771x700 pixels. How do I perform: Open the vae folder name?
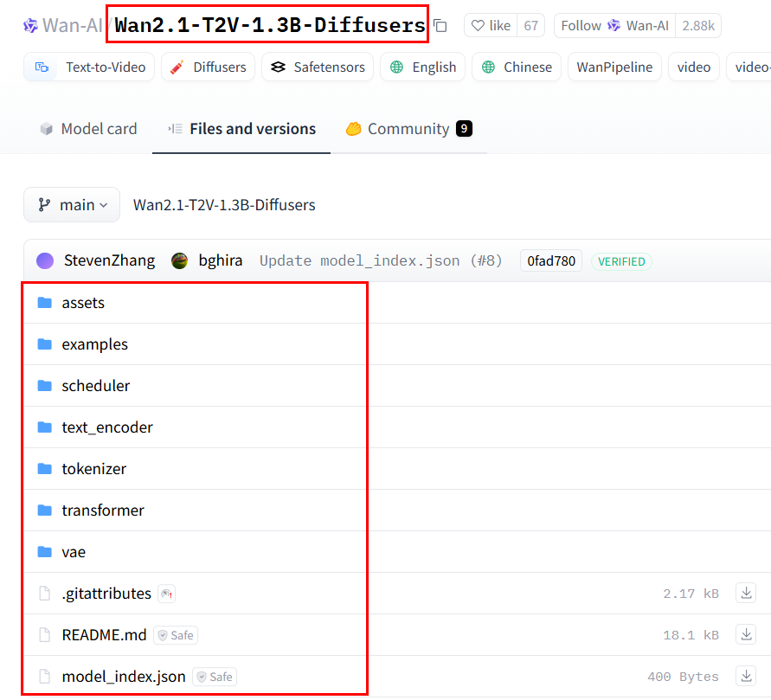coord(74,552)
